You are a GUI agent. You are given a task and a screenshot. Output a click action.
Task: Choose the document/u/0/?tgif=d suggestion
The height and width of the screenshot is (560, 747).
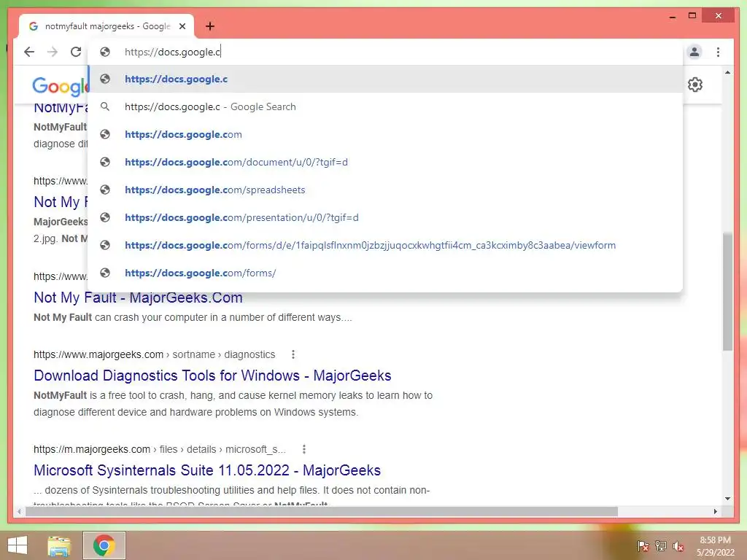coord(385,162)
